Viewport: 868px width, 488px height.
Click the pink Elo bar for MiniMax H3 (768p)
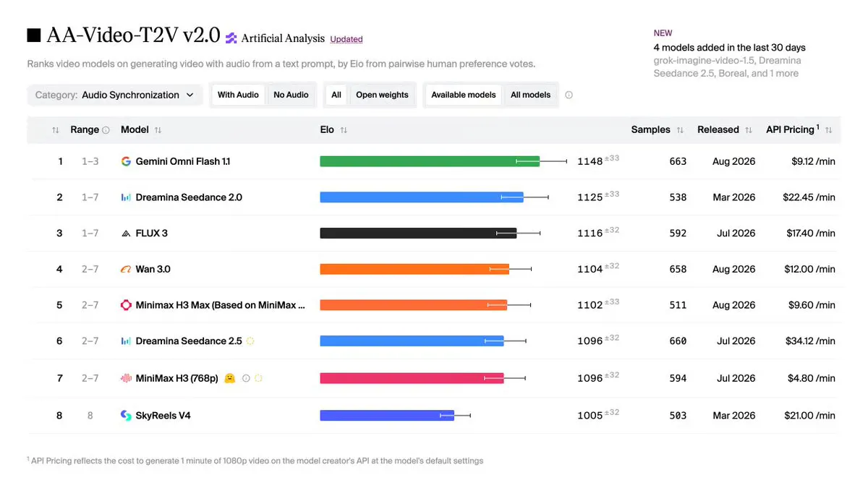click(412, 378)
